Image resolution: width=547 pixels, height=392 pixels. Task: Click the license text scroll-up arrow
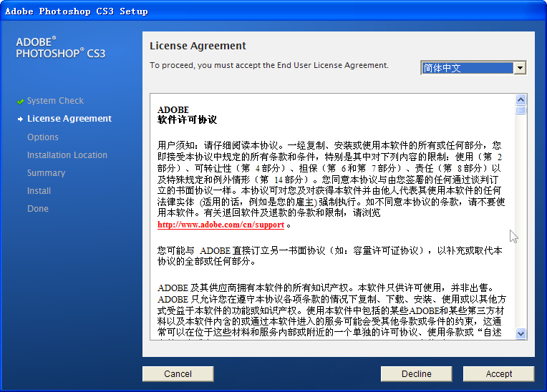pyautogui.click(x=521, y=100)
